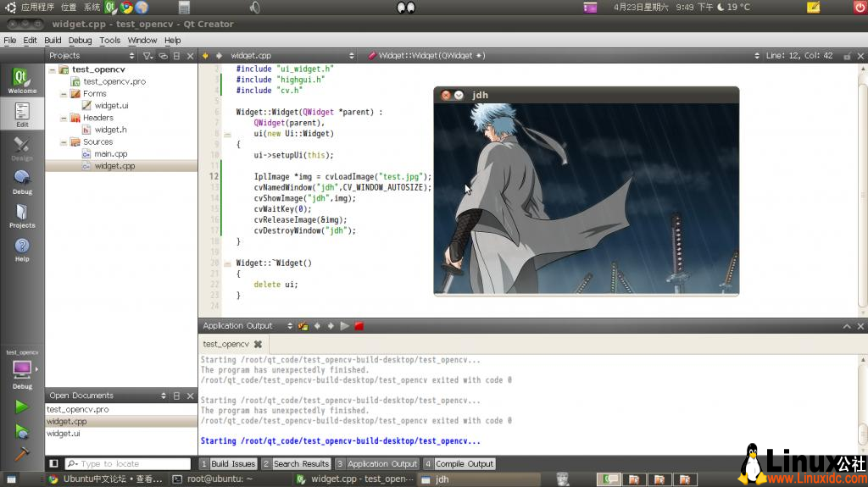
Task: Show Build Issues pane
Action: 228,464
